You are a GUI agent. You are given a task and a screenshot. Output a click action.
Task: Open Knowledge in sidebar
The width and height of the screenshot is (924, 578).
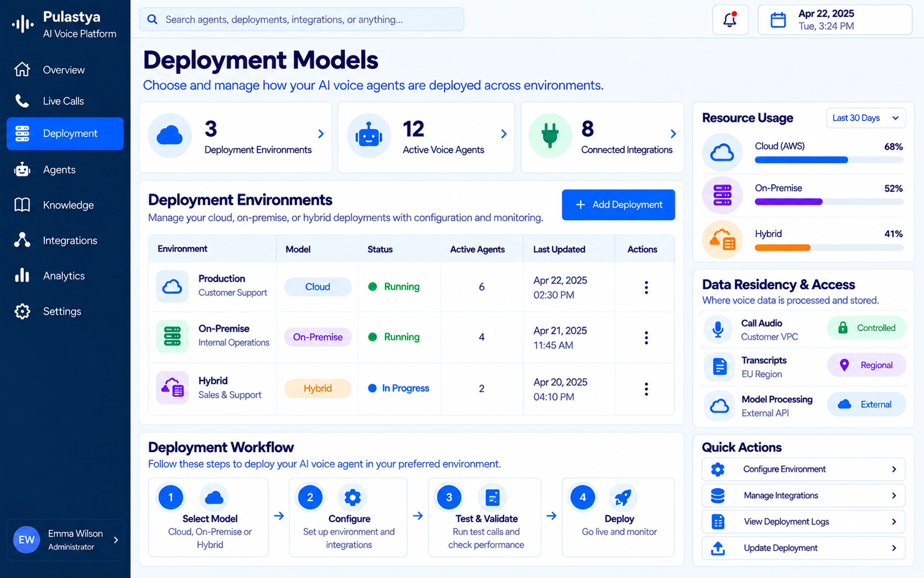[65, 205]
